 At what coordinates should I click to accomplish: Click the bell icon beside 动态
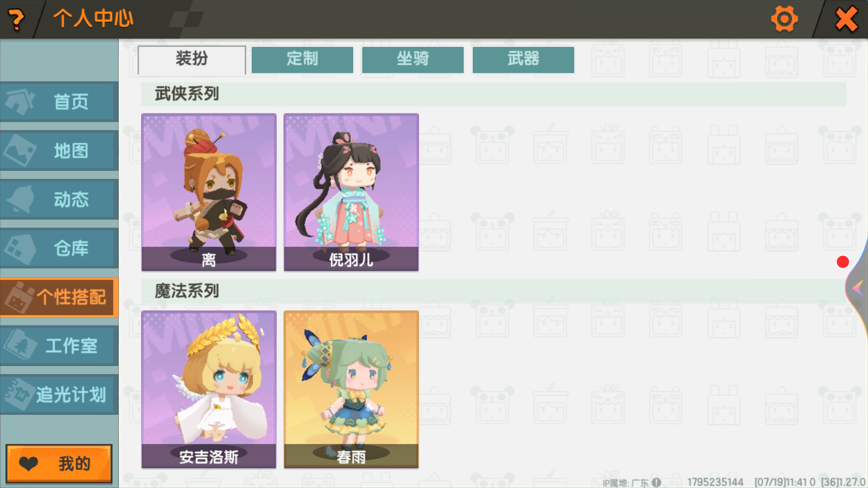[21, 199]
